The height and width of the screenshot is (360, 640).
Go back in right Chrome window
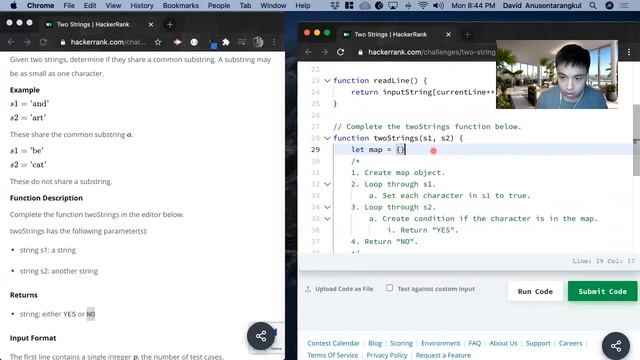[x=309, y=52]
